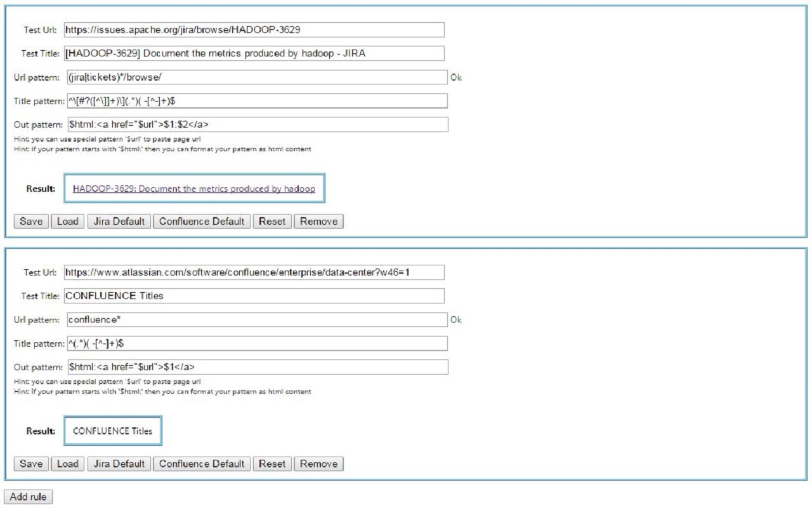Viewport: 812px width, 508px height.
Task: Click the Ok status next to confluence* pattern
Action: 456,320
